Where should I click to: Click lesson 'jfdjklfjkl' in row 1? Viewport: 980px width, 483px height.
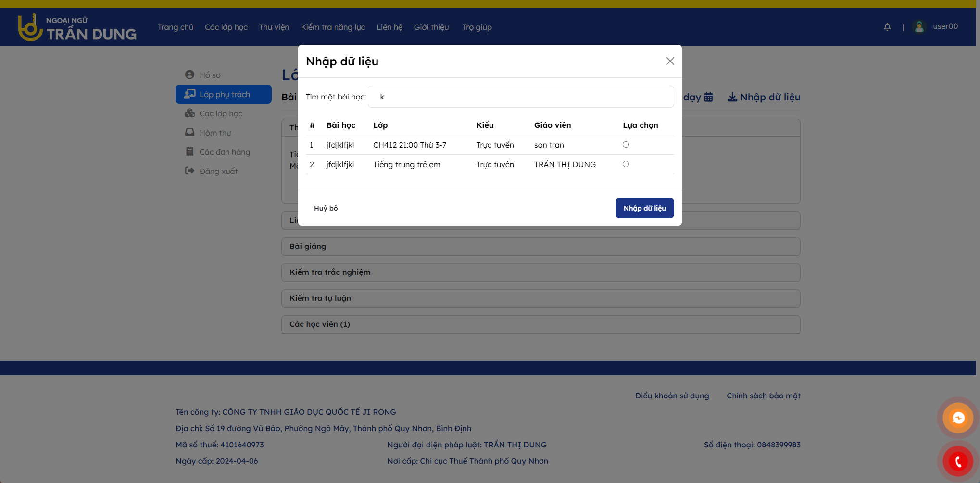(340, 145)
